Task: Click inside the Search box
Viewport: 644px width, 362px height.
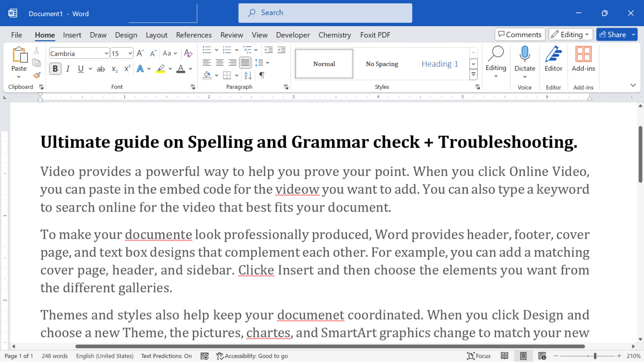Action: point(325,13)
